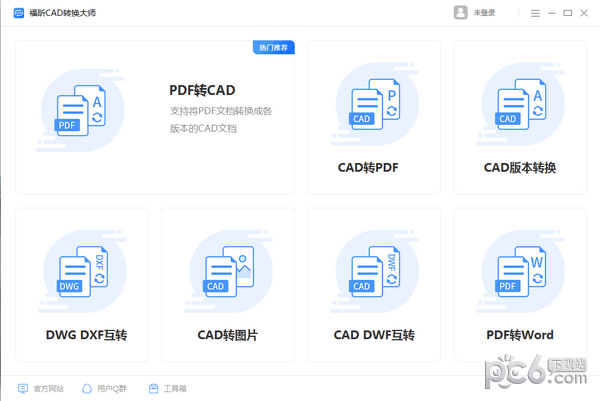Click the PDF转CAD title text
The image size is (600, 401).
[202, 90]
